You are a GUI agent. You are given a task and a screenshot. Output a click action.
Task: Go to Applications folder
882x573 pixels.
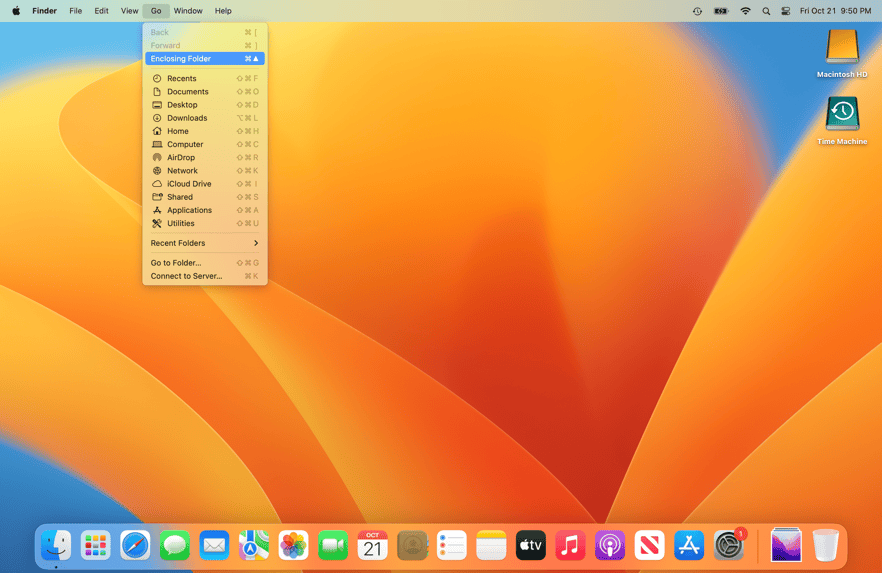205,210
